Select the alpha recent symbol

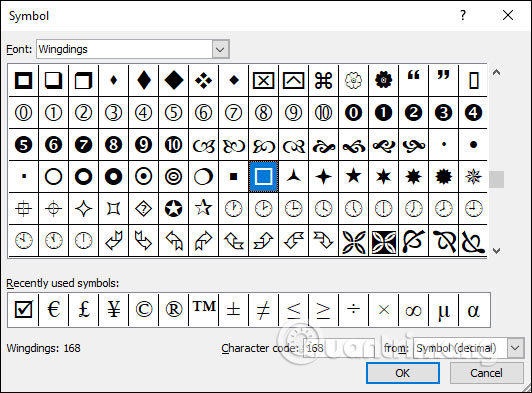(474, 310)
